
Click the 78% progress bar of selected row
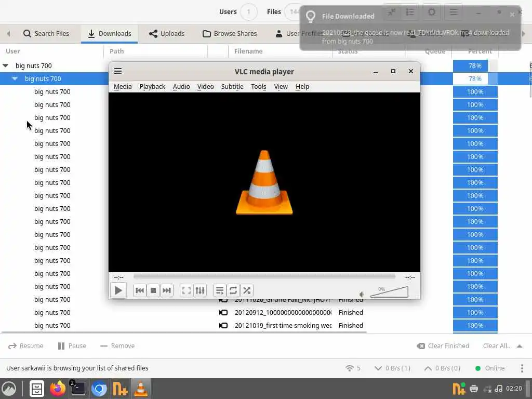click(475, 79)
